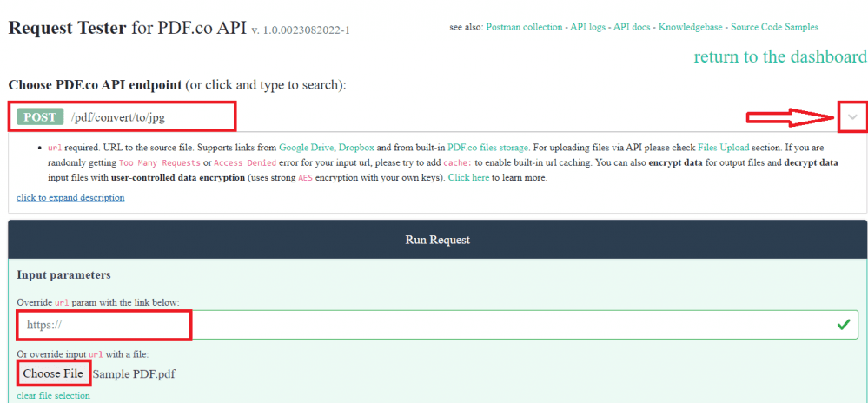Screen dimensions: 868x403
Task: Follow the 'Click here' encryption link
Action: pos(469,178)
